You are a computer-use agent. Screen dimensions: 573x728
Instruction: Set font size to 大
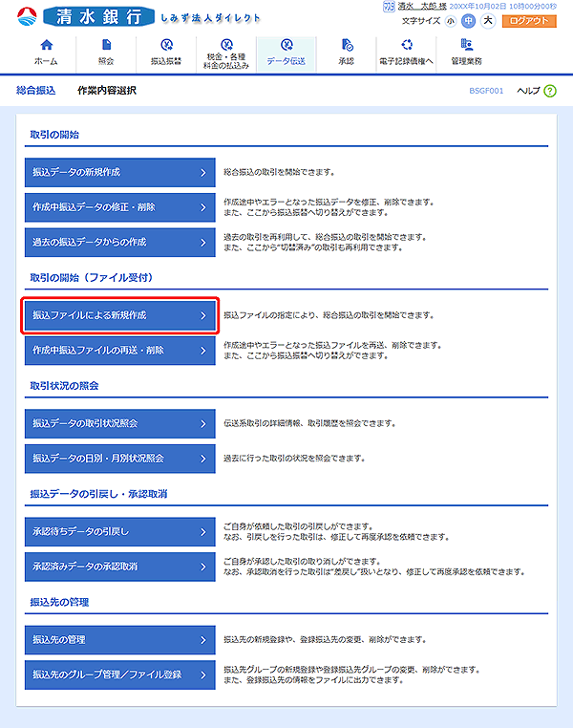click(487, 21)
